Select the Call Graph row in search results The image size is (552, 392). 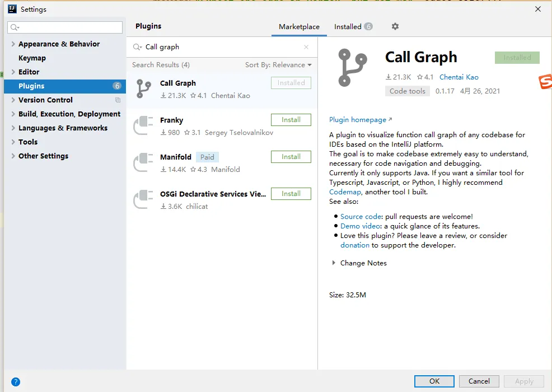point(222,90)
